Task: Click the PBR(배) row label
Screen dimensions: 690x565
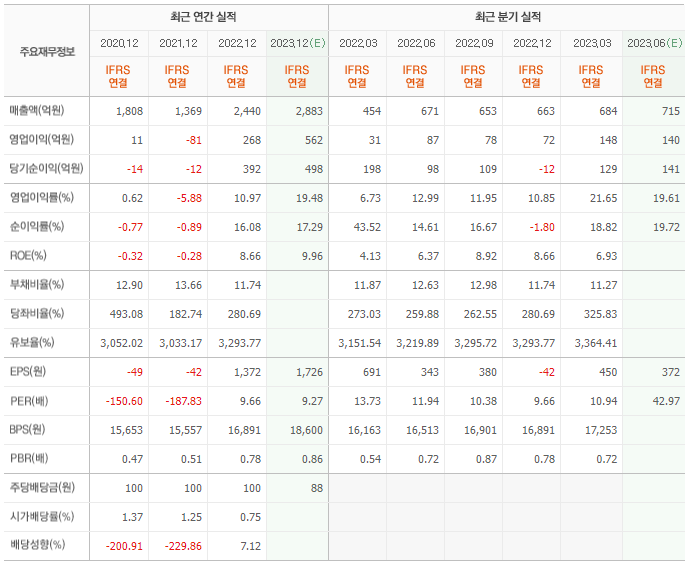Action: tap(29, 459)
